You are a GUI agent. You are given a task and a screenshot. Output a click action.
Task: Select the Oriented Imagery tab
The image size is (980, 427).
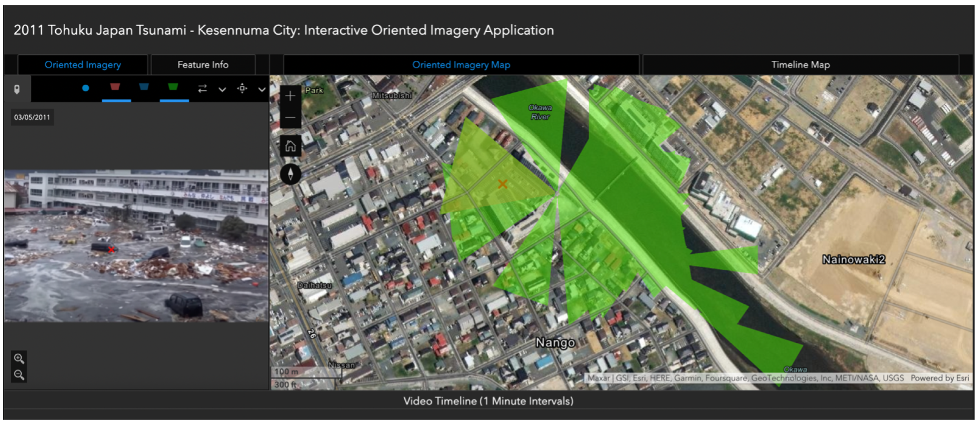82,65
